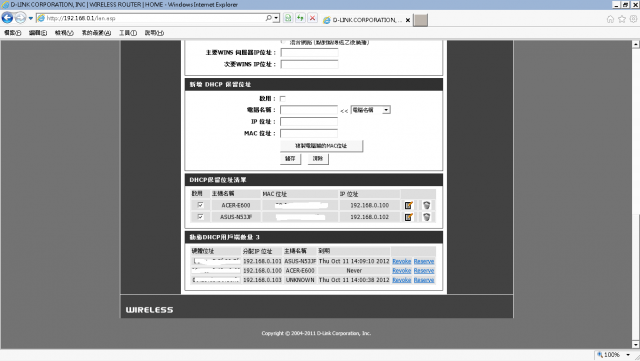The height and width of the screenshot is (361, 640).
Task: Click Reserve for UNKNOWN host 192.168.0.103
Action: (424, 280)
